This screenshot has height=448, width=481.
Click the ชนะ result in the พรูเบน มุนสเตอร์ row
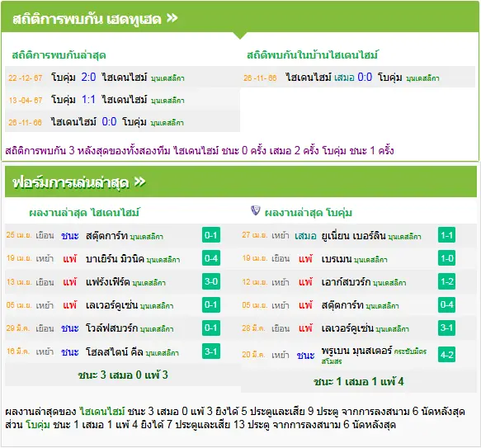click(x=305, y=356)
